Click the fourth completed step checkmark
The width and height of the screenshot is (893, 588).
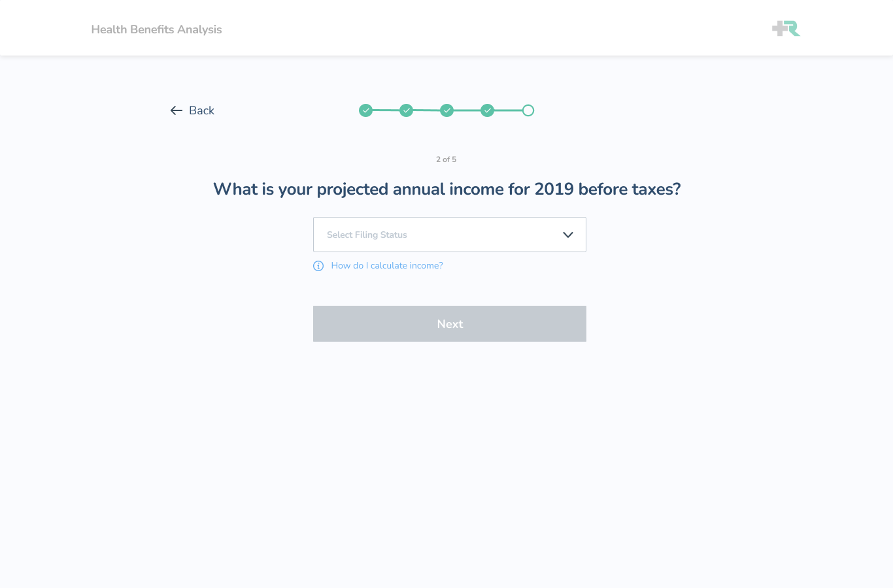[488, 110]
